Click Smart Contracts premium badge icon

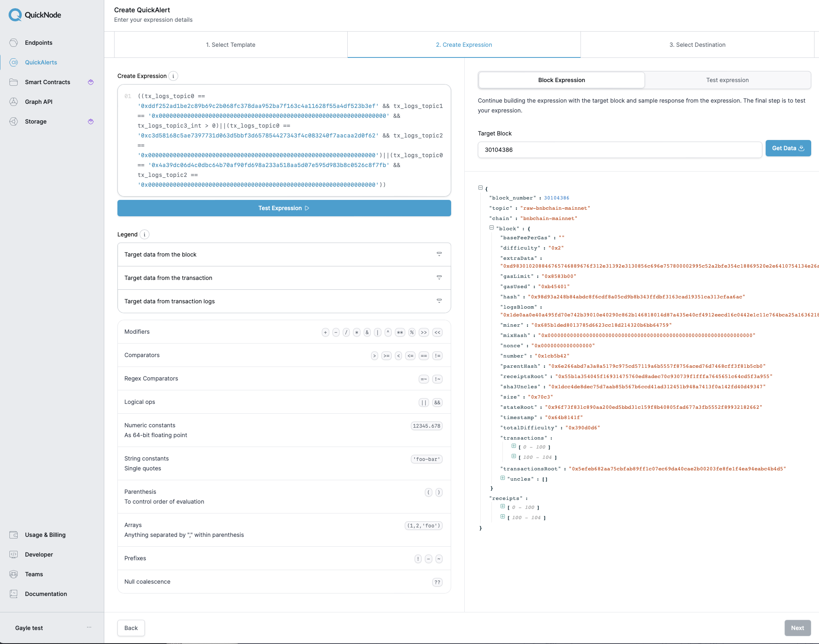(x=91, y=82)
